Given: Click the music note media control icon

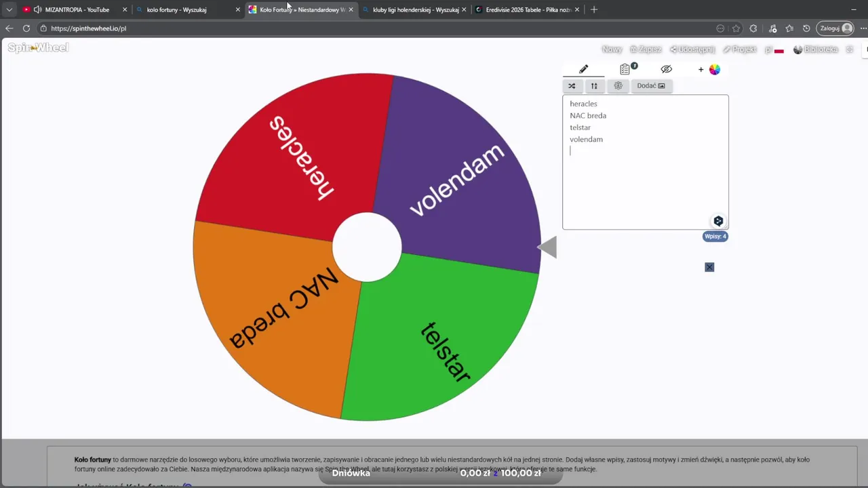Looking at the screenshot, I should 772,28.
